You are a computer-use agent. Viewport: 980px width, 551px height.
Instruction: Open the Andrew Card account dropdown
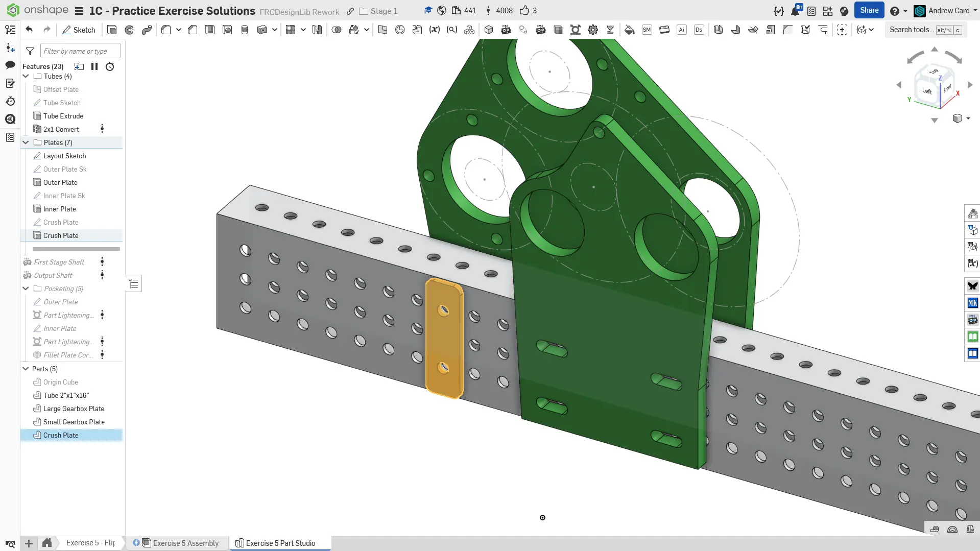(947, 11)
